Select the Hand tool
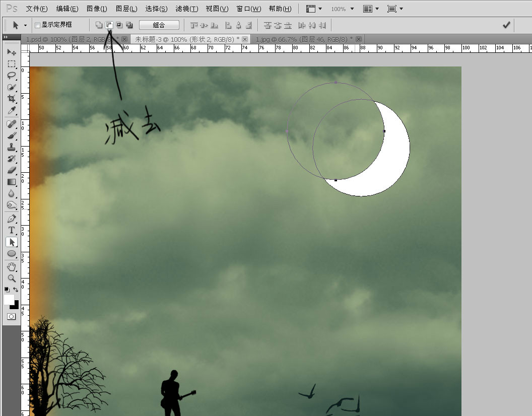The image size is (532, 416). click(12, 267)
